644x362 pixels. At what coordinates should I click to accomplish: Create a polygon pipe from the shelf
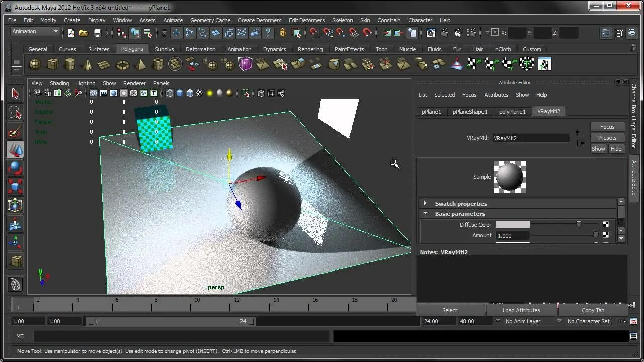[x=157, y=64]
